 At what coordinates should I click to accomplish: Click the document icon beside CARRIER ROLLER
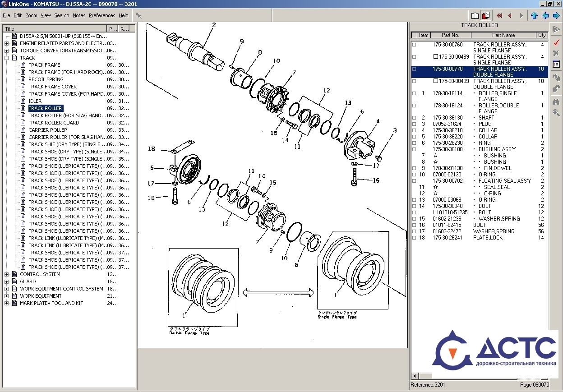23,130
